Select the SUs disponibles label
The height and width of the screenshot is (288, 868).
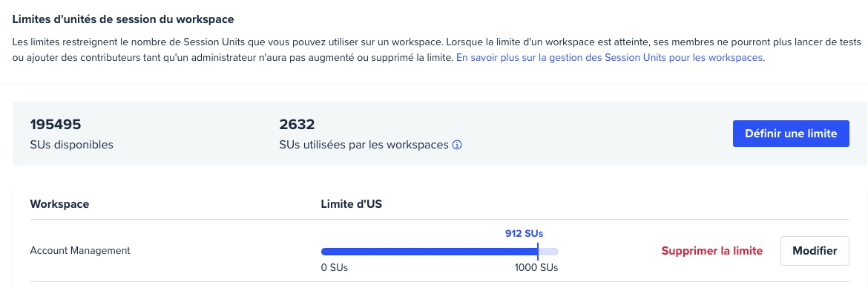pos(71,145)
